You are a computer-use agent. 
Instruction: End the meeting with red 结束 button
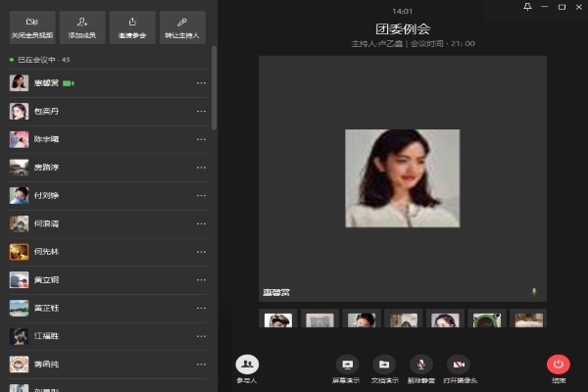(559, 367)
